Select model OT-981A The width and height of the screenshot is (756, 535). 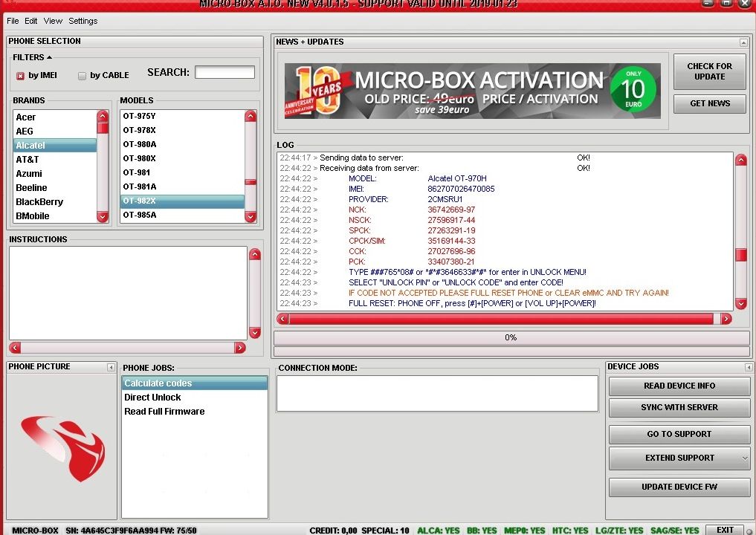pyautogui.click(x=182, y=187)
